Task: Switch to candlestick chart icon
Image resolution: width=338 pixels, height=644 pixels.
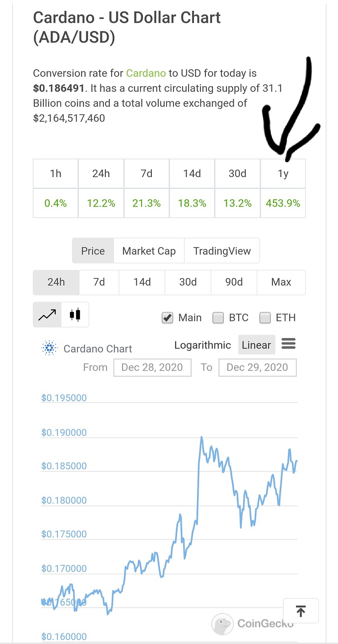Action: point(74,315)
